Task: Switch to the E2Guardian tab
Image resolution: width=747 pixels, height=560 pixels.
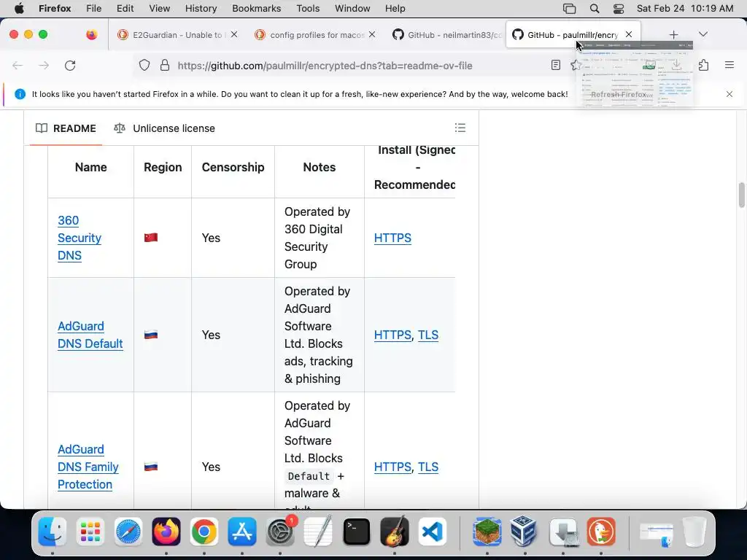Action: [x=177, y=35]
